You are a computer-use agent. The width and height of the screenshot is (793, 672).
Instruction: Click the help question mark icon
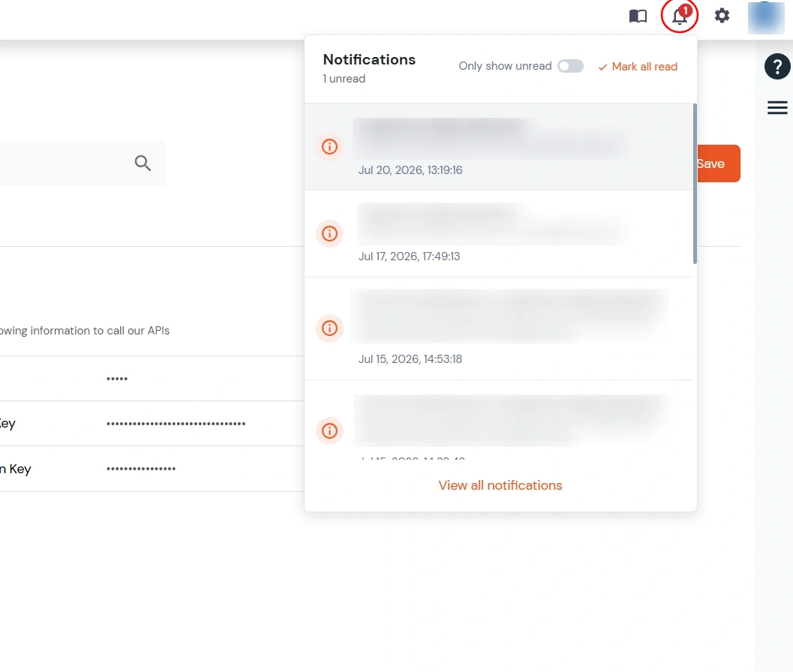(x=777, y=66)
